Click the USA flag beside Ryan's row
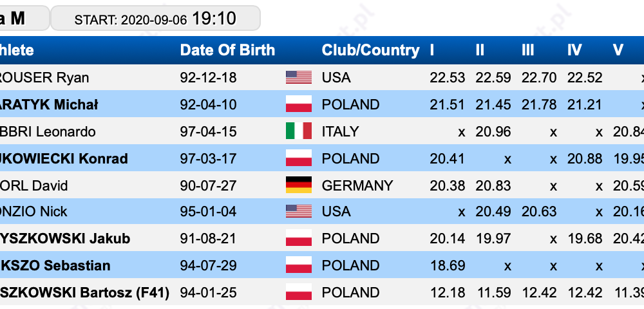644x309 pixels. click(x=299, y=77)
